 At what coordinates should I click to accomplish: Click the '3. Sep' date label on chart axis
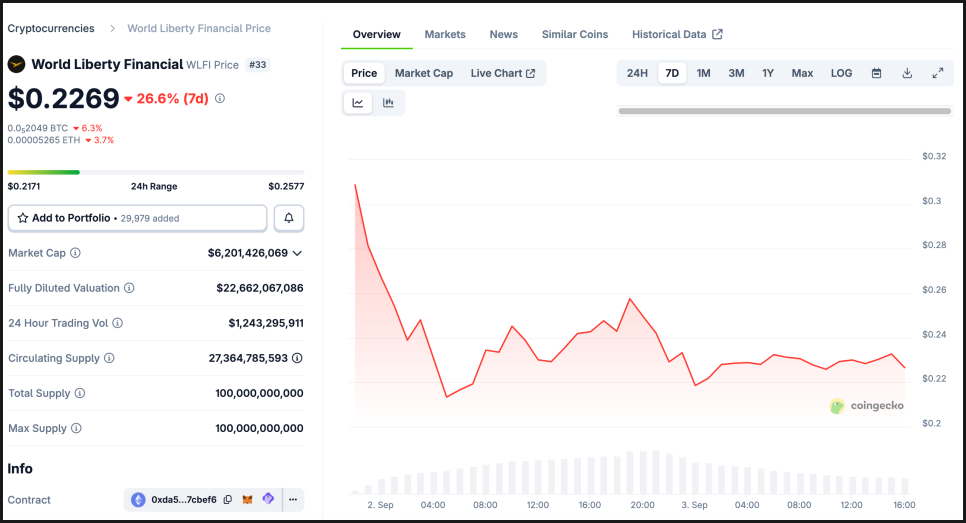coord(694,505)
